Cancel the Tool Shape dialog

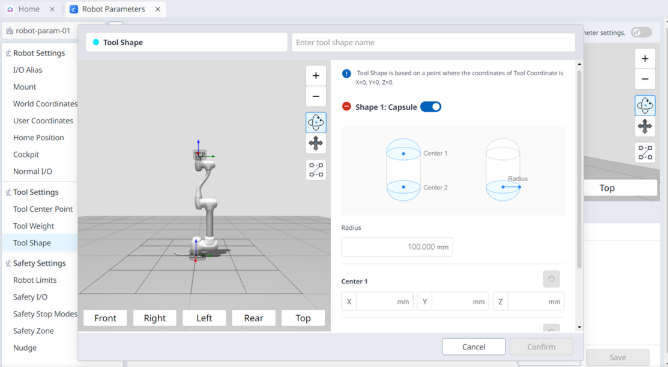pyautogui.click(x=474, y=347)
